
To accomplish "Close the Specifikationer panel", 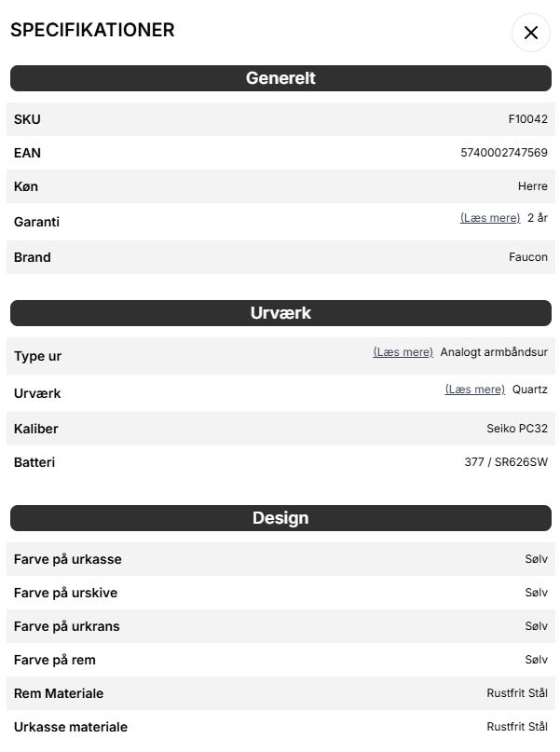I will 531,33.
